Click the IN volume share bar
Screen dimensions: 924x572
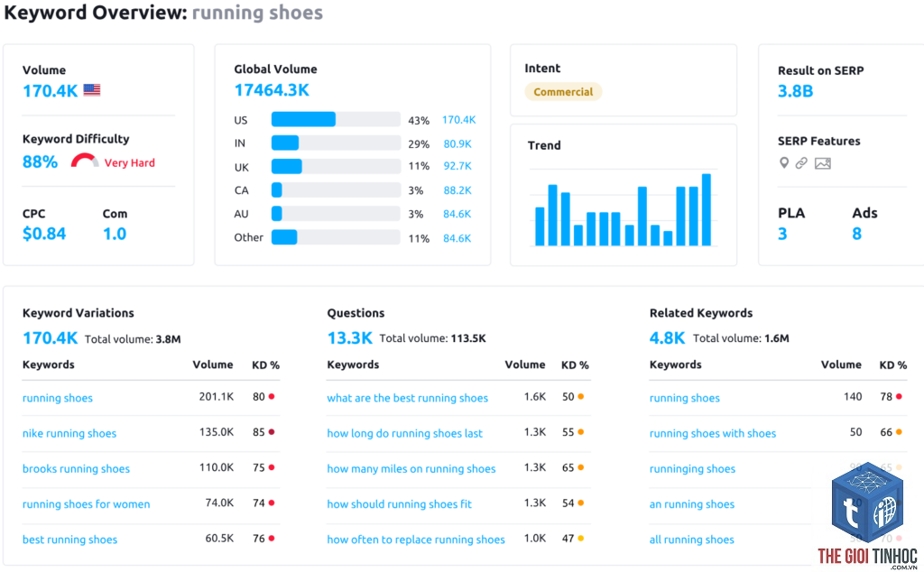click(336, 143)
